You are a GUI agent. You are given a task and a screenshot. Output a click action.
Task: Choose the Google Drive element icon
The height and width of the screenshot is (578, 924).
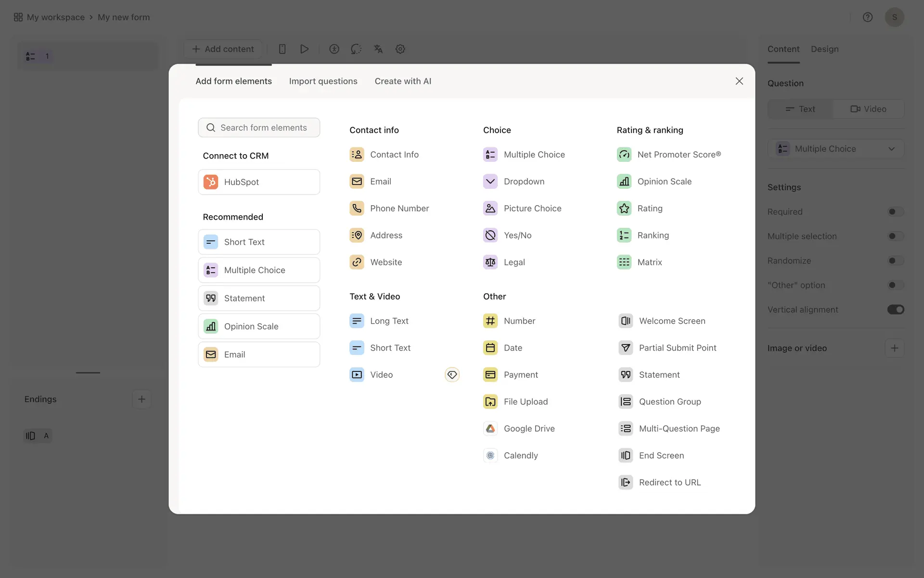tap(490, 429)
